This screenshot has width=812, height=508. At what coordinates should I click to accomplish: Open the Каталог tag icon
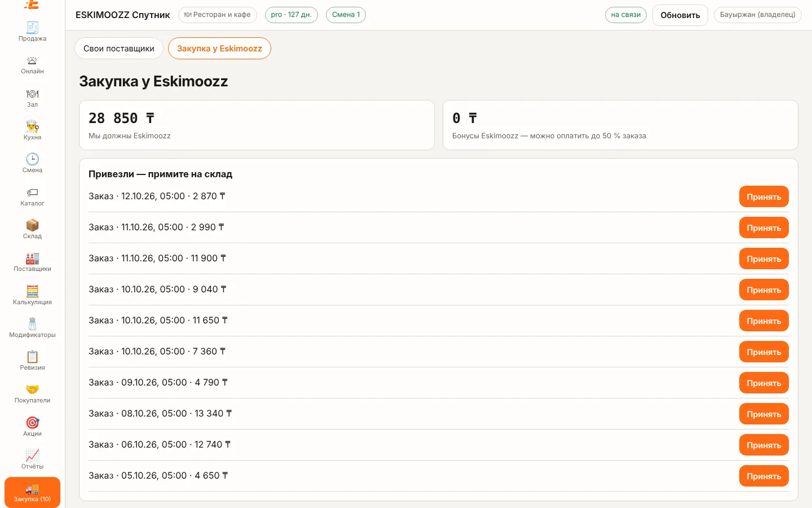tap(32, 192)
